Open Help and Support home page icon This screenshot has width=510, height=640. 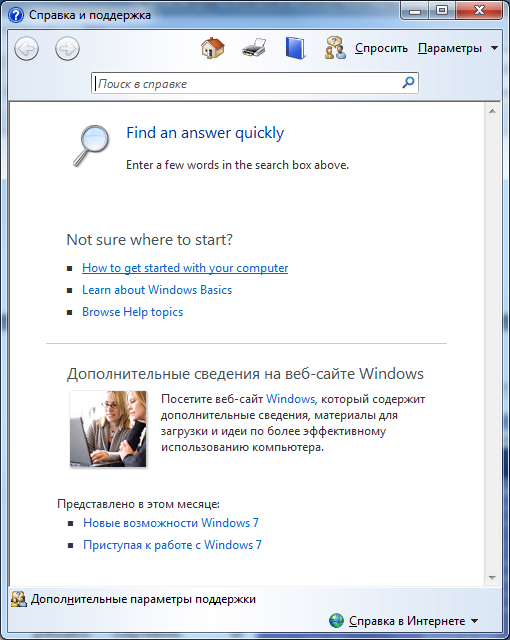coord(213,48)
